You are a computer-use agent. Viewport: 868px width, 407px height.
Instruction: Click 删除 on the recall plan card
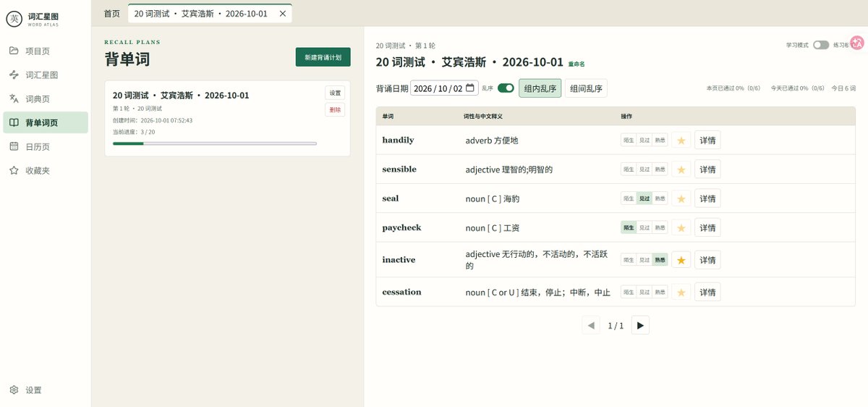(335, 110)
